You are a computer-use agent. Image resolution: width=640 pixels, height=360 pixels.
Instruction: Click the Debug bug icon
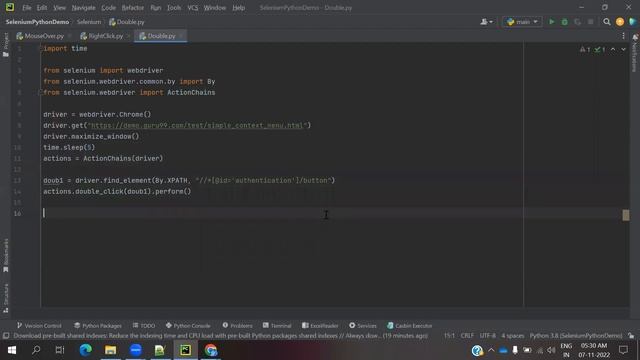pyautogui.click(x=564, y=22)
